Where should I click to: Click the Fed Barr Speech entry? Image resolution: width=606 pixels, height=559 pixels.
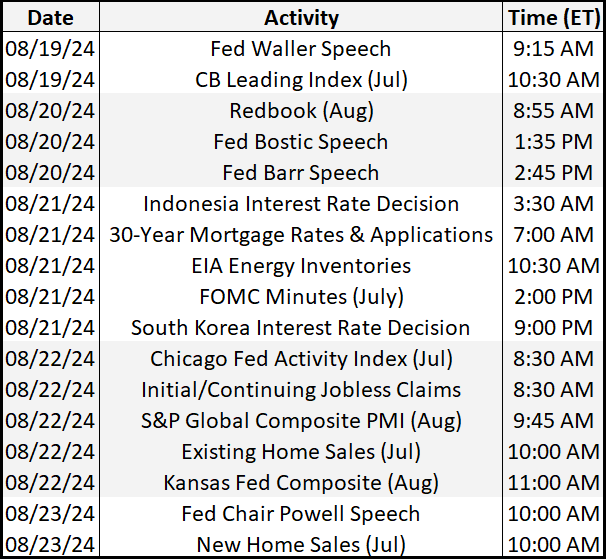point(301,172)
